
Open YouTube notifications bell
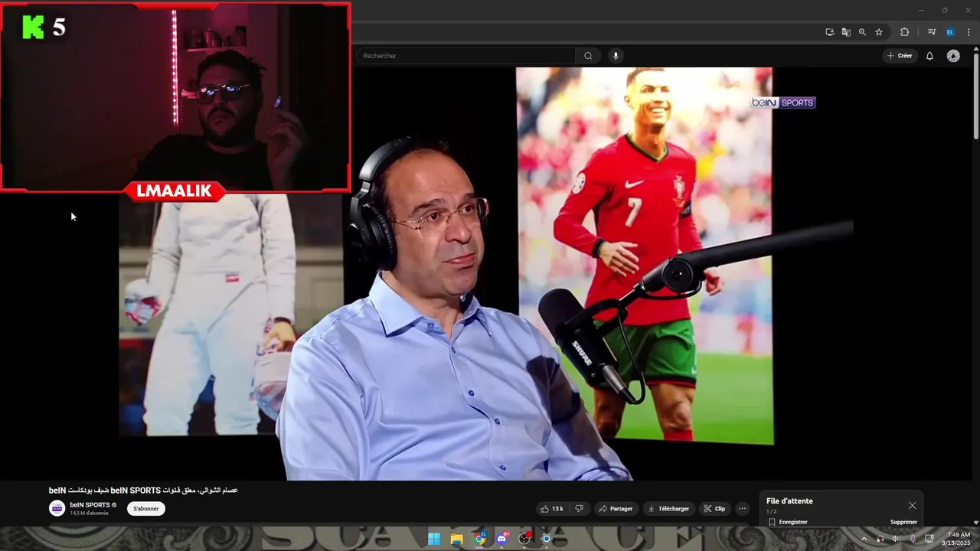929,56
